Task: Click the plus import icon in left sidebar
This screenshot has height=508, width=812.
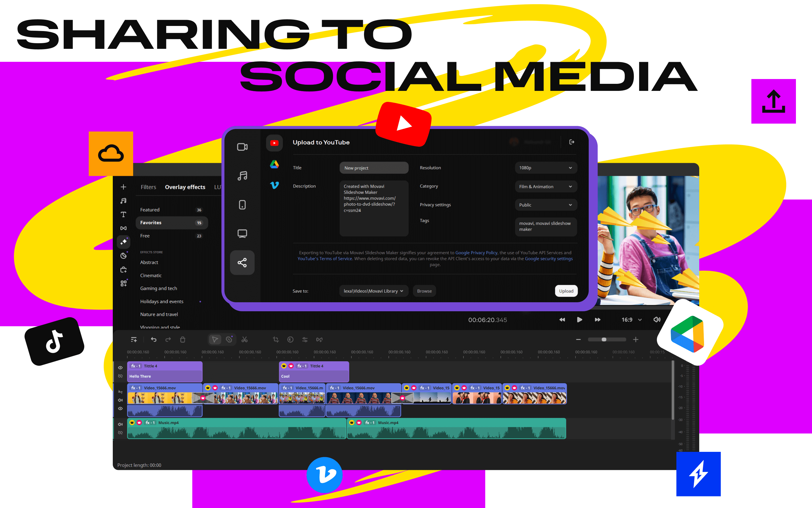Action: click(123, 187)
